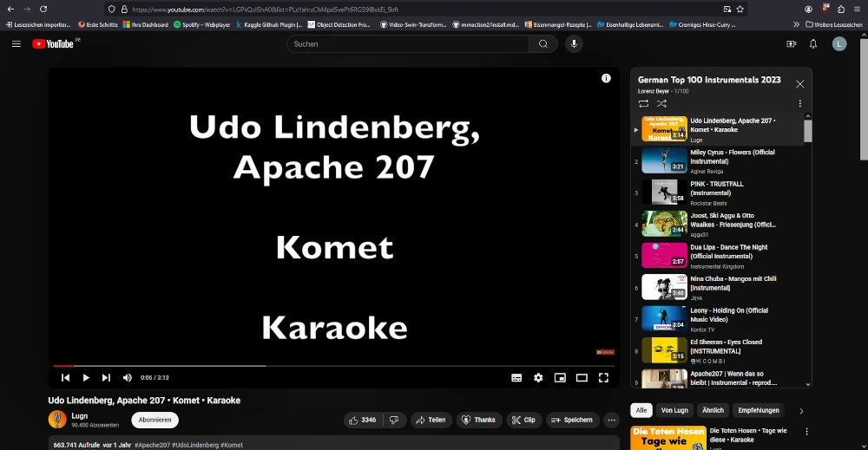Click the Clip button
This screenshot has height=450, width=868.
(x=523, y=421)
